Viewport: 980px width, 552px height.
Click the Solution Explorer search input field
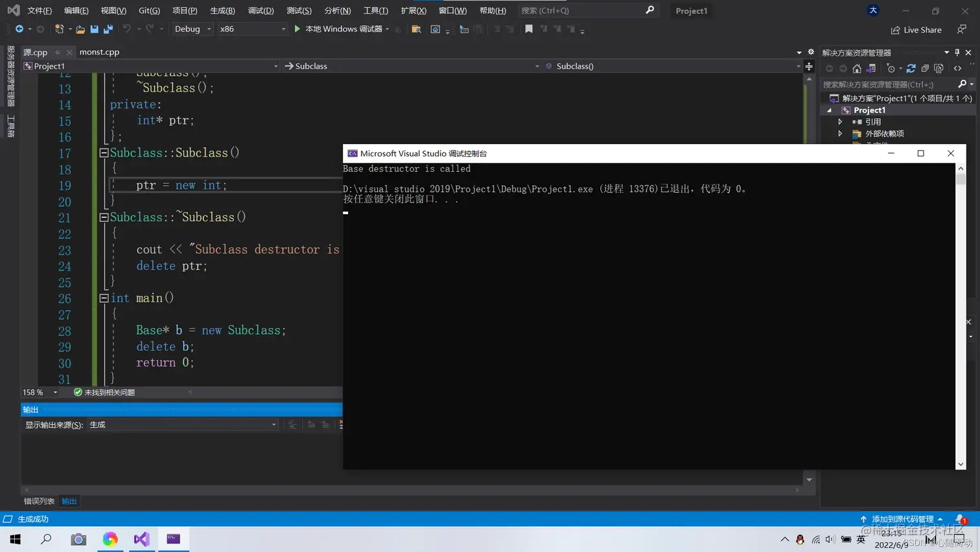tap(888, 84)
